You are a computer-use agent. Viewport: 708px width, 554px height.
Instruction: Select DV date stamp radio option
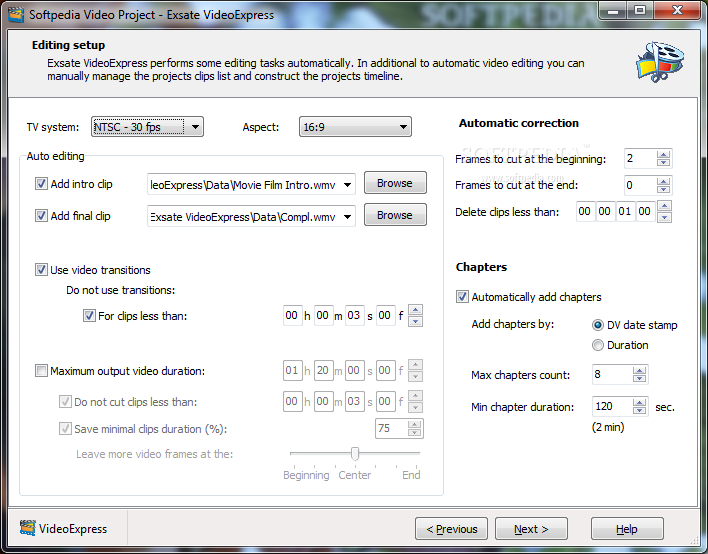pyautogui.click(x=597, y=325)
